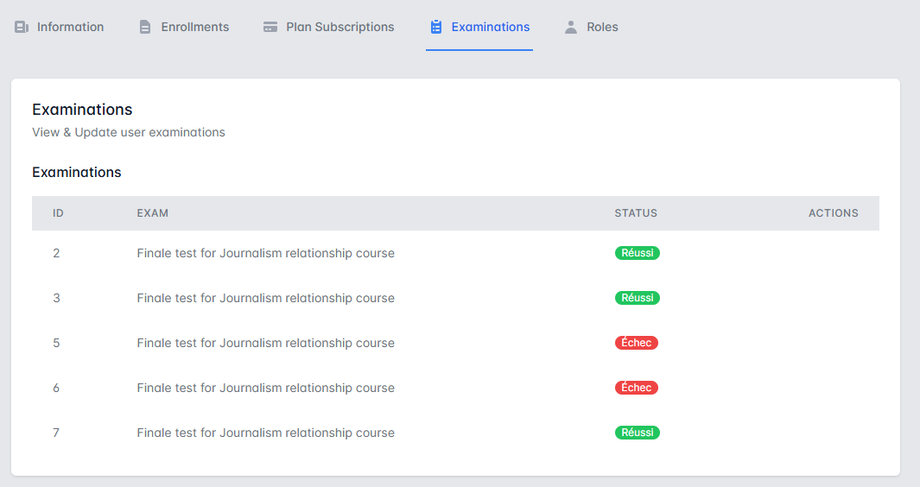The height and width of the screenshot is (487, 920).
Task: Click the exam title for ID 6
Action: [265, 388]
